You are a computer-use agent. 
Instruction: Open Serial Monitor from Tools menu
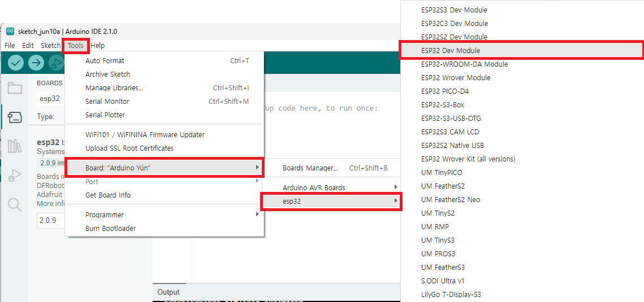[x=165, y=101]
